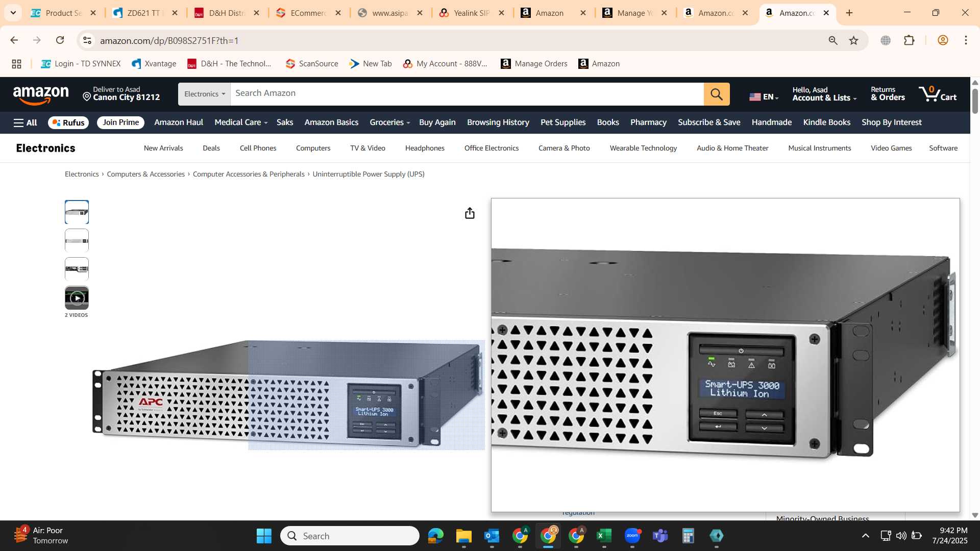
Task: Open the All hamburger menu
Action: pyautogui.click(x=26, y=122)
